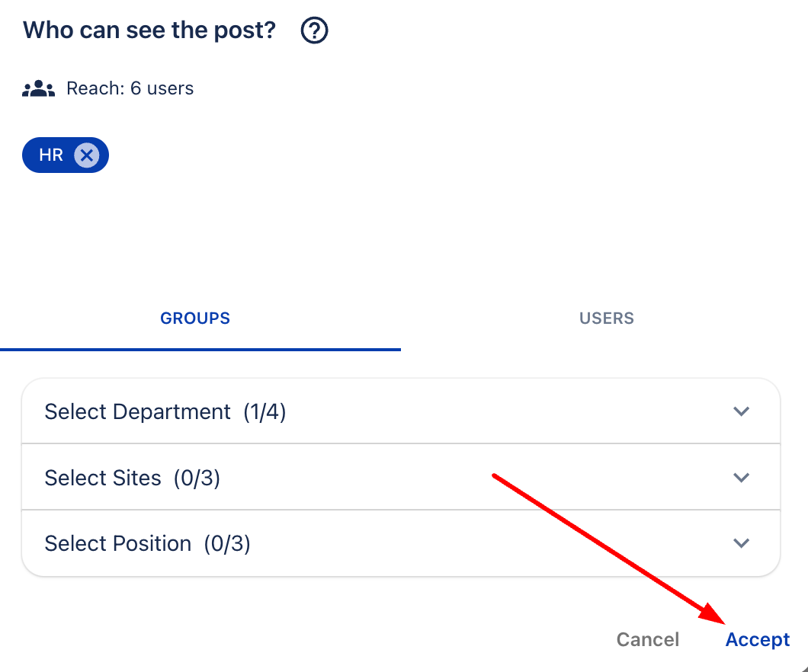This screenshot has width=808, height=672.
Task: Click the blue underline beneath the GROUPS tab
Action: tap(200, 350)
